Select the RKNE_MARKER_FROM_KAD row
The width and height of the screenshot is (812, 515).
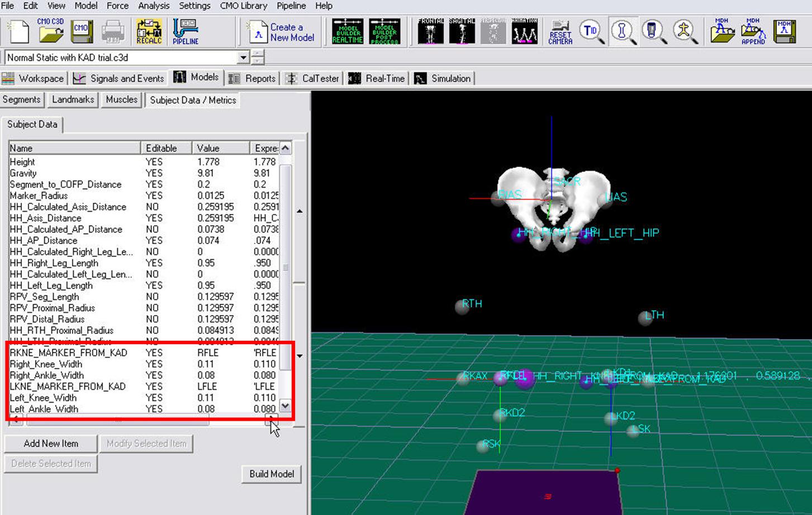(144, 352)
